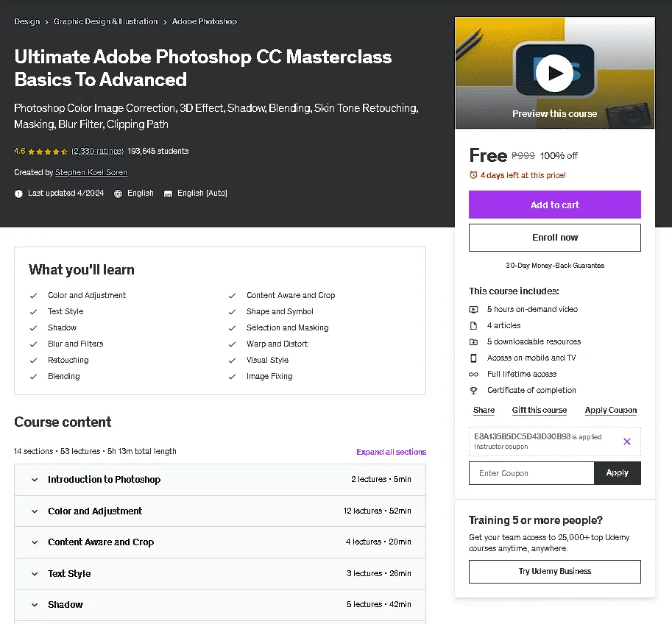The image size is (672, 624).
Task: Add the course to cart
Action: point(554,205)
